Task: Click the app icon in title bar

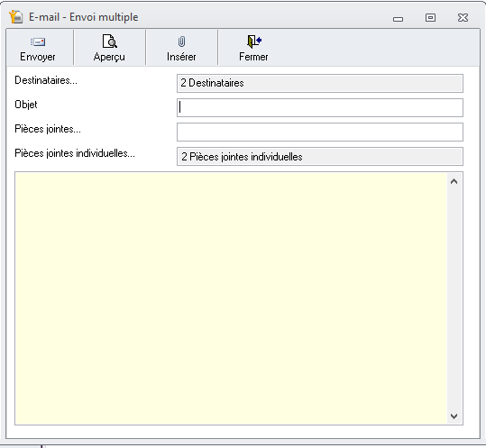Action: 16,17
